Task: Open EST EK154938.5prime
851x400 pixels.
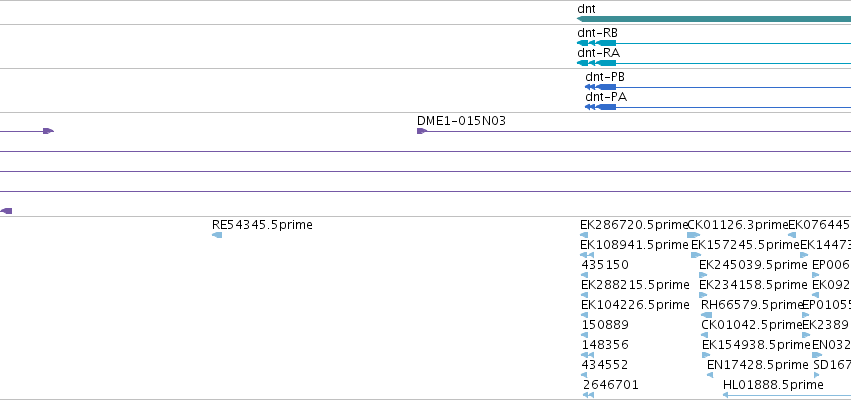Action: tap(756, 345)
